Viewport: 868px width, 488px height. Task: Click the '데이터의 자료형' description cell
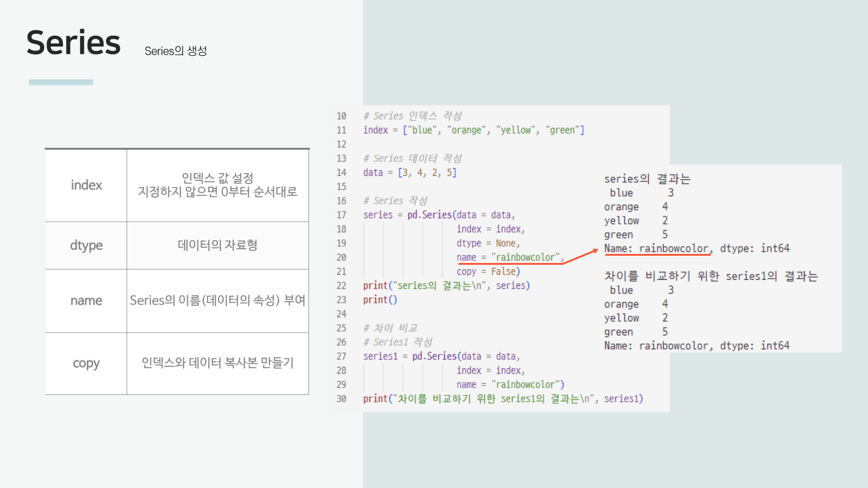pos(217,245)
